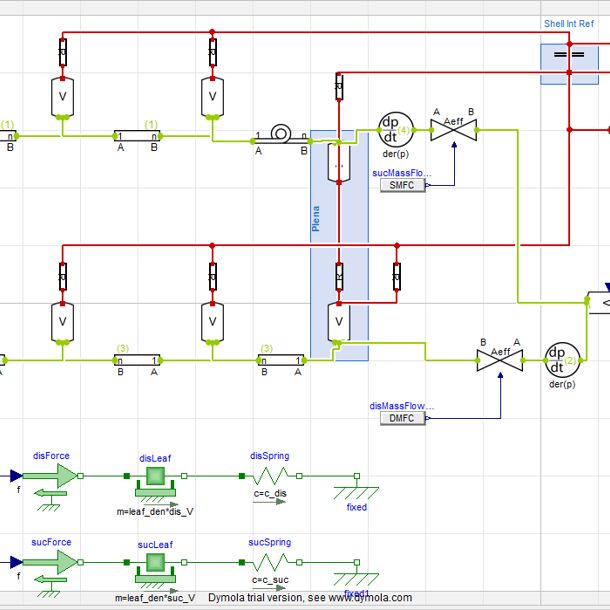Select the SMFC controller block

(401, 185)
